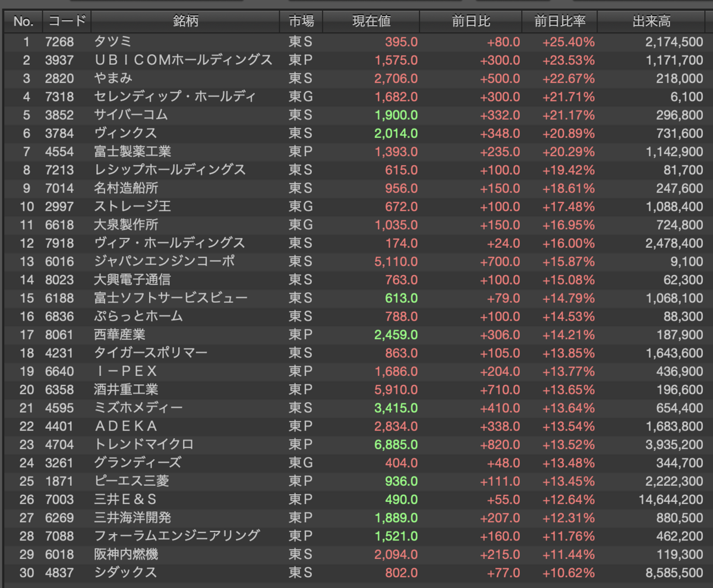Image resolution: width=713 pixels, height=588 pixels.
Task: Select the 大興電子通信 row
Action: (x=356, y=280)
